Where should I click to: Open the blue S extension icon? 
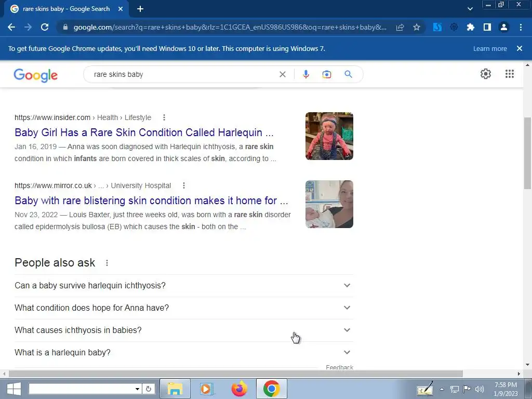point(437,27)
